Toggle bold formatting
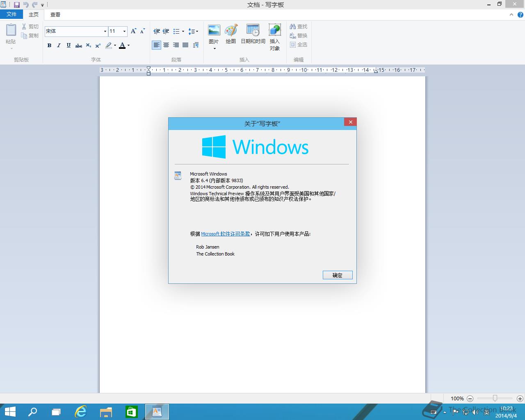Viewport: 525px width, 420px height. 49,46
